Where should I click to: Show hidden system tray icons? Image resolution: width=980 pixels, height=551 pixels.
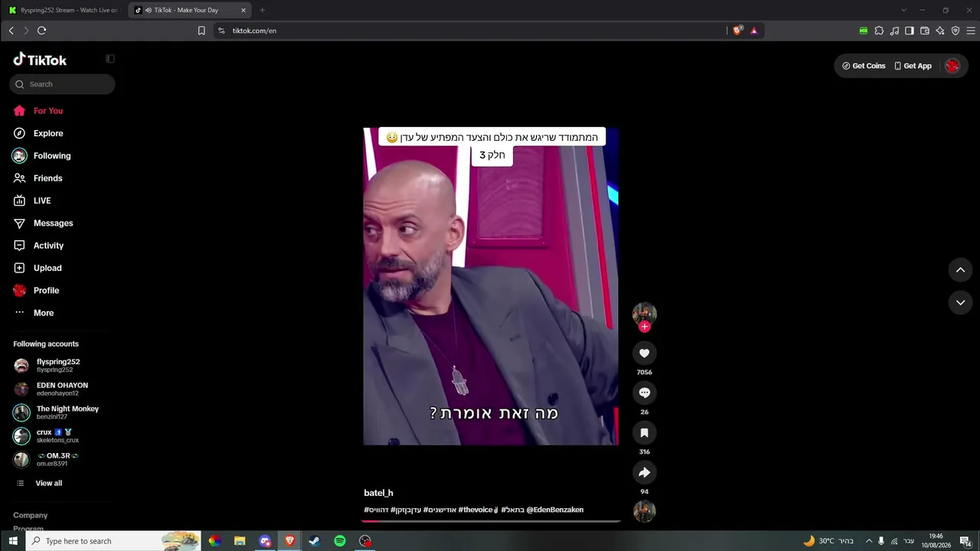point(869,541)
